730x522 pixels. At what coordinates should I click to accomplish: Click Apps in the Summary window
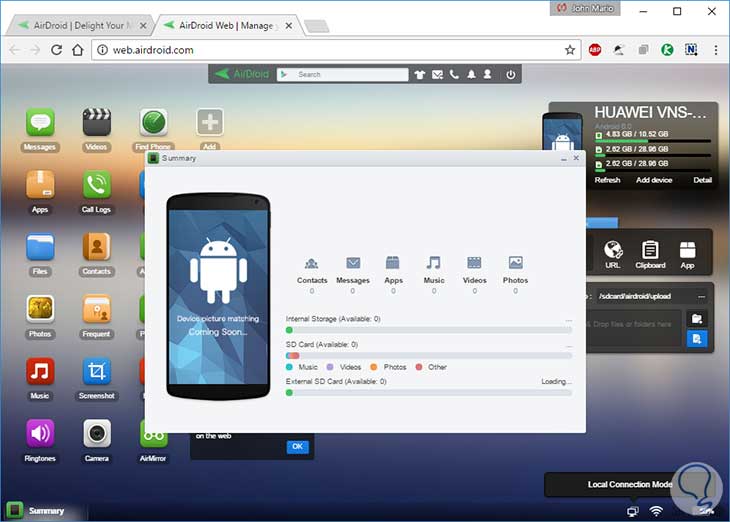(393, 275)
